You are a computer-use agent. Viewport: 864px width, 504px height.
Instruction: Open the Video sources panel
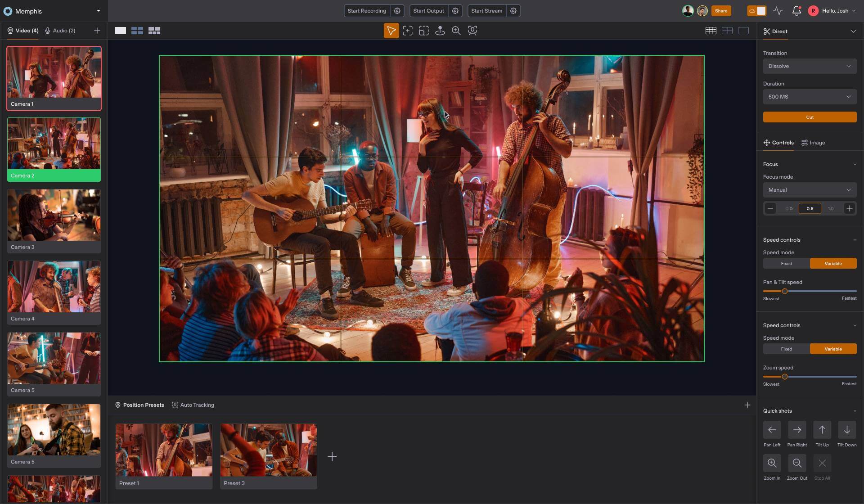point(22,30)
